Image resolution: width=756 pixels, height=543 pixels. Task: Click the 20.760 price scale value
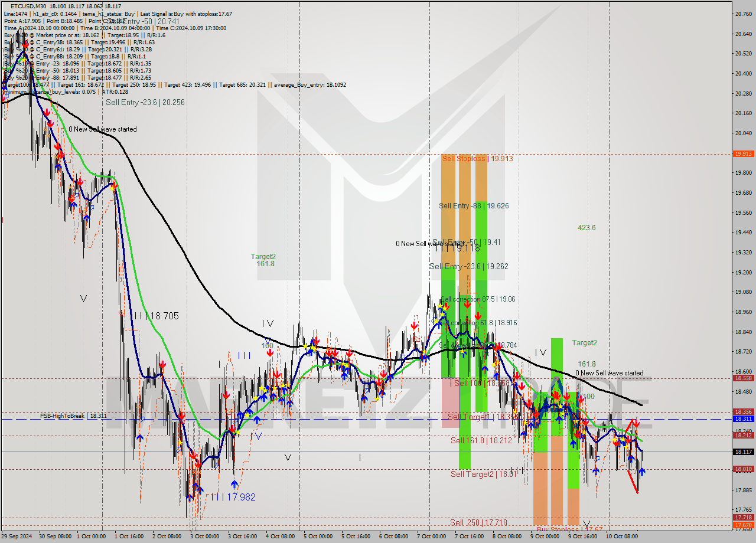(x=742, y=14)
